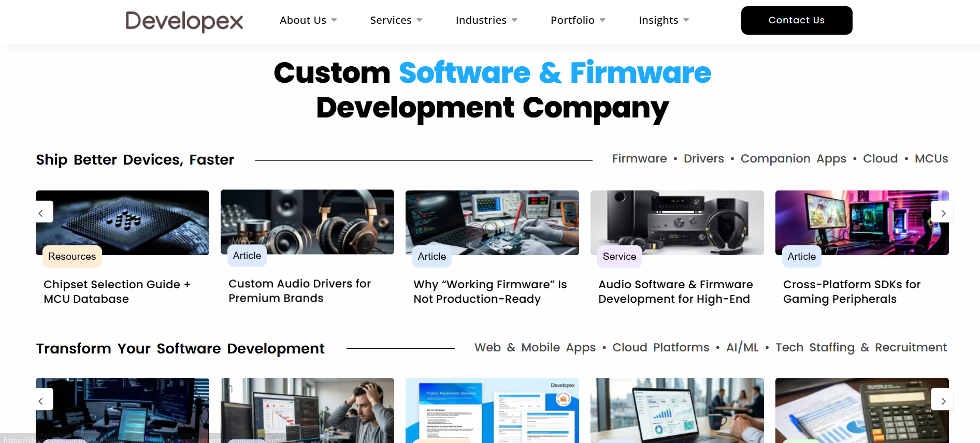980x443 pixels.
Task: Expand the Industries dropdown arrow
Action: [x=514, y=20]
